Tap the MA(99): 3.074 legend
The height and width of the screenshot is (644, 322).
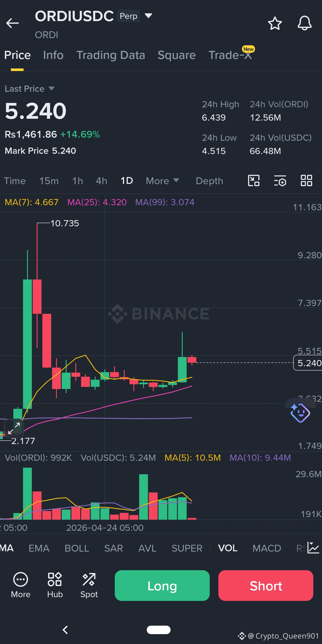pos(165,202)
